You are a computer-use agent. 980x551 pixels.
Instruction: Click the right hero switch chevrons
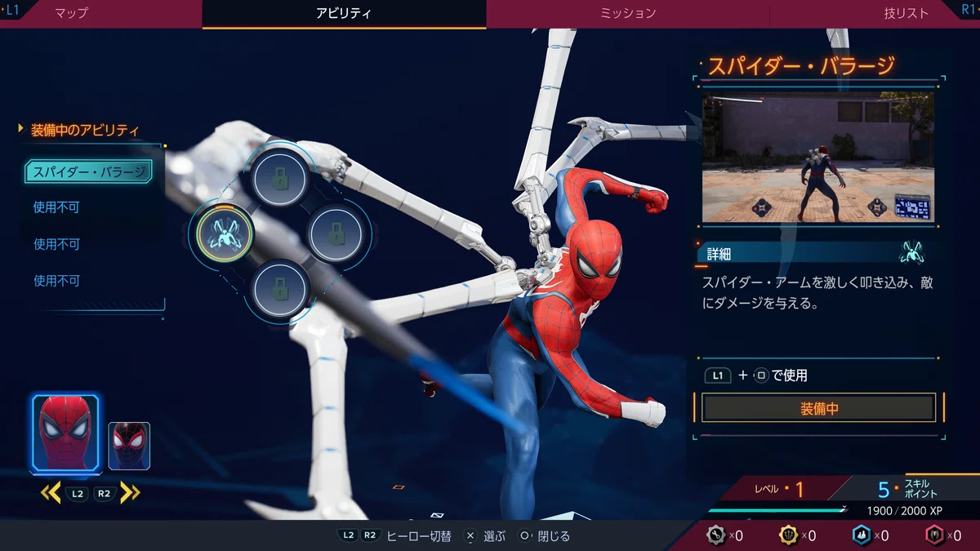[x=130, y=492]
